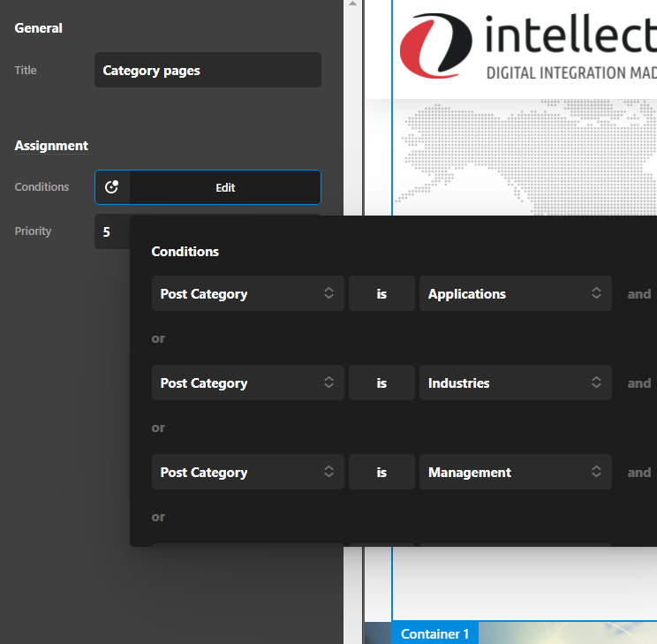The height and width of the screenshot is (644, 657).
Task: Open the Post Category dropdown in Management row
Action: click(247, 473)
